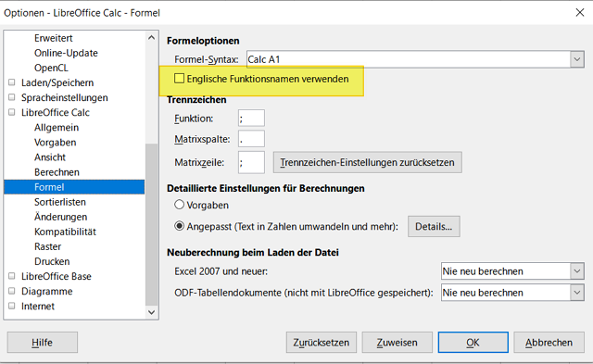Click the Abbrechen button
This screenshot has width=593, height=364.
point(549,342)
